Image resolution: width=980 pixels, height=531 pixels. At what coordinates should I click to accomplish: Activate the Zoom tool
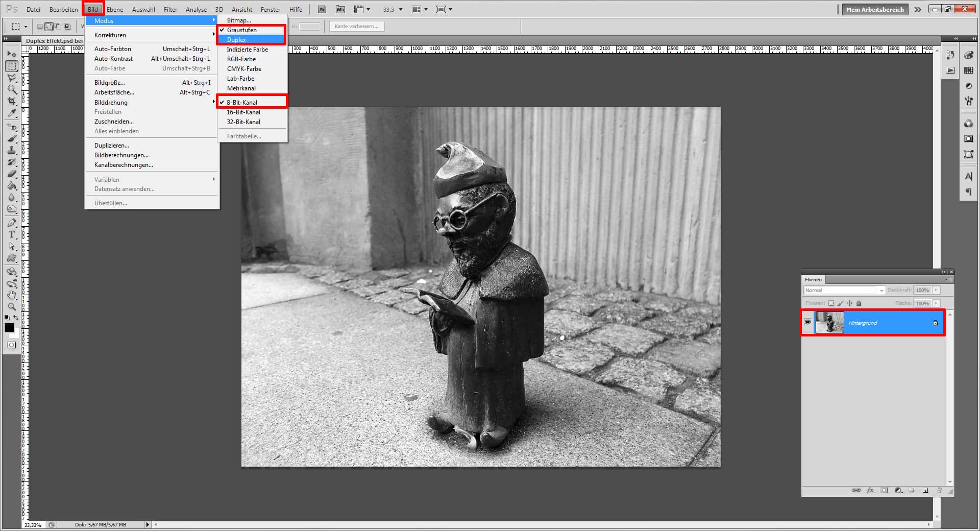pos(11,307)
